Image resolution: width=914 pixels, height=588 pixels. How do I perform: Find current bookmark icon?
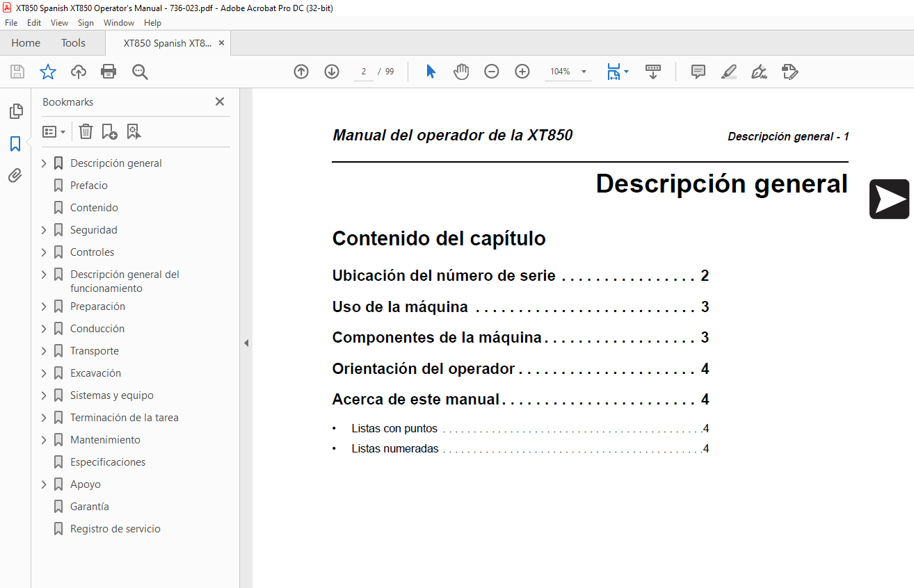coord(134,131)
